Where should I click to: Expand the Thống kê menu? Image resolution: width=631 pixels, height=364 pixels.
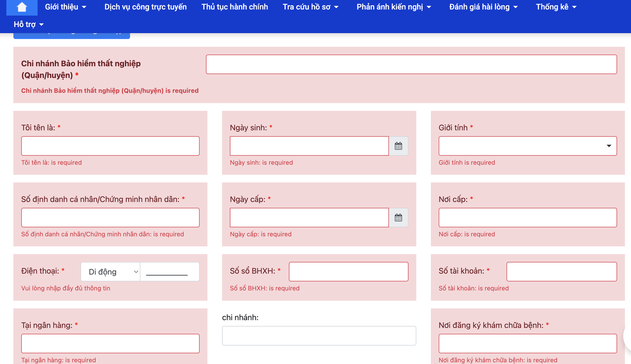pyautogui.click(x=556, y=7)
